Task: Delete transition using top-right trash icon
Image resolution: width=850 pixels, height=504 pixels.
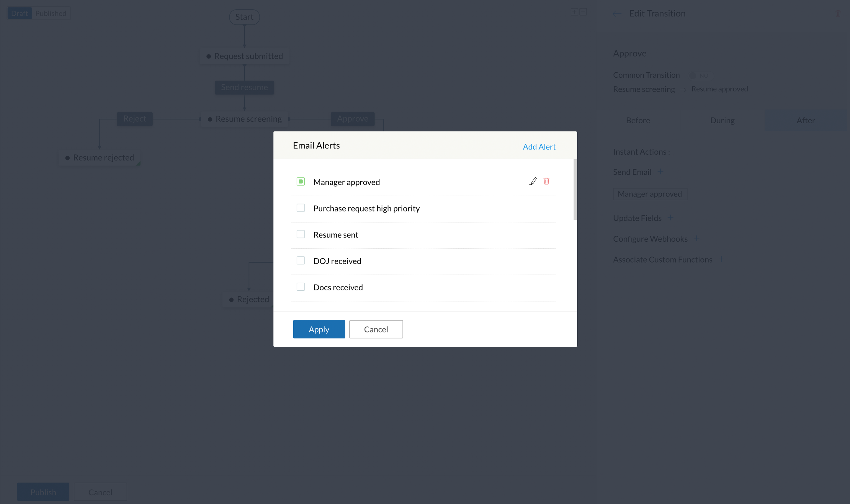Action: coord(838,14)
